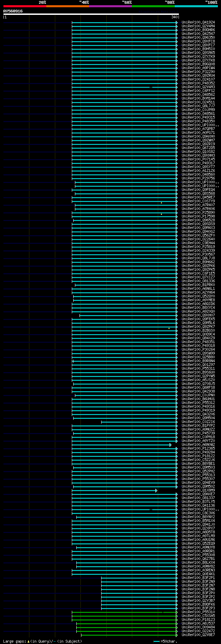Select the UniRef100_Q1X8M9 hit

pos(198,490)
